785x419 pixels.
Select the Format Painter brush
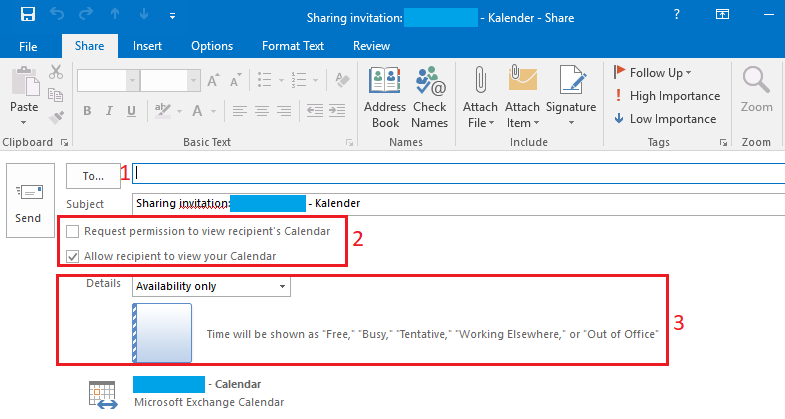pyautogui.click(x=56, y=117)
